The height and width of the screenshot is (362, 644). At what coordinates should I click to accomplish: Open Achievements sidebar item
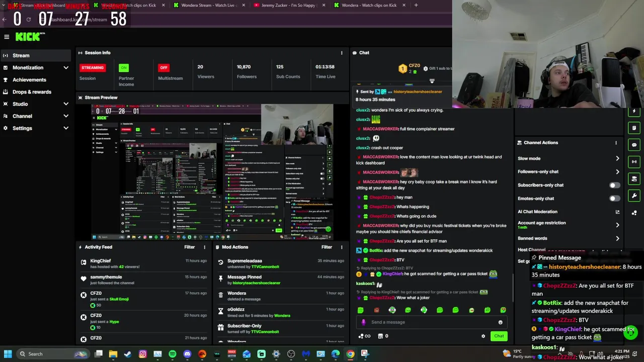tap(35, 80)
